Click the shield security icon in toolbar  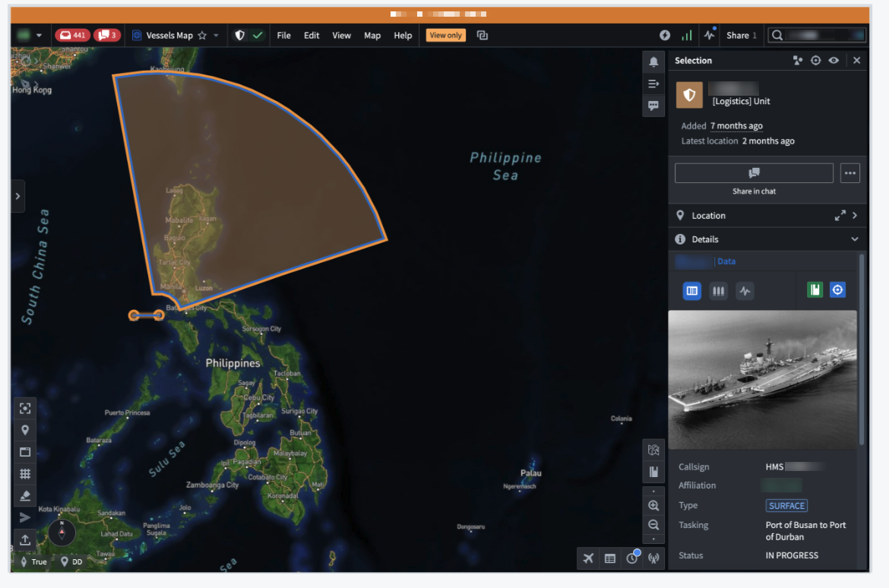(240, 35)
